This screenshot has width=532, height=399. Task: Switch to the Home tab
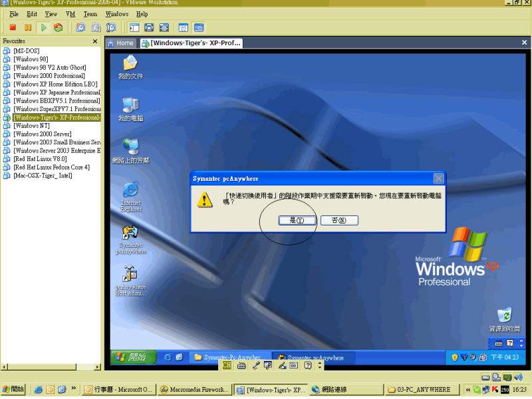(x=121, y=43)
